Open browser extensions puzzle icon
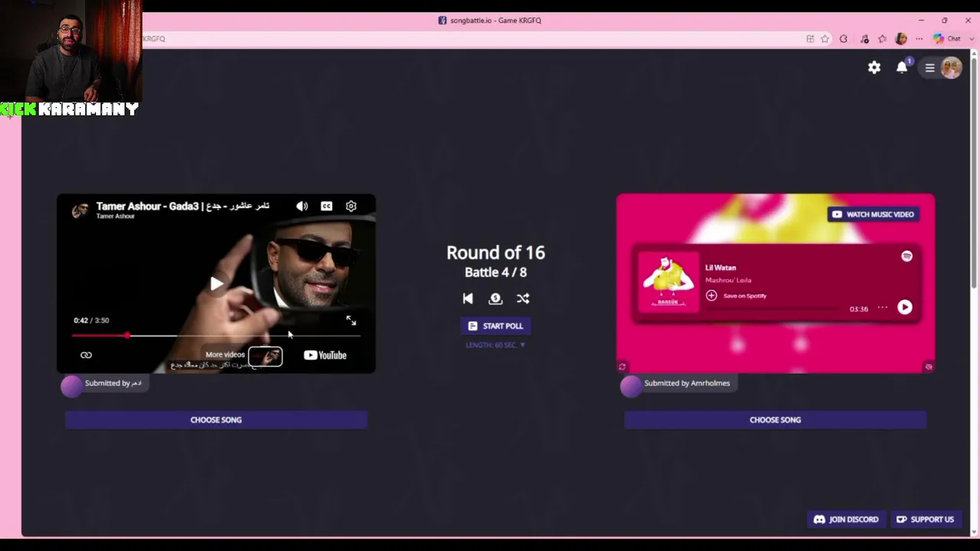 (844, 39)
